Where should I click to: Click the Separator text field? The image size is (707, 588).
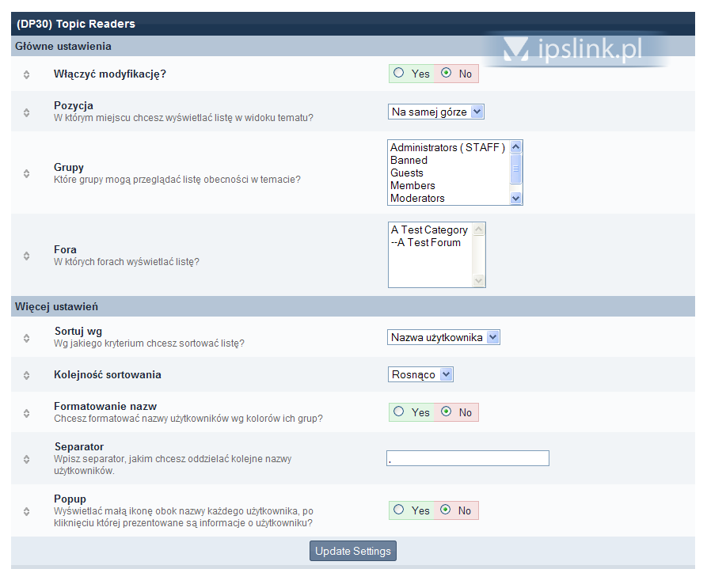pos(467,458)
